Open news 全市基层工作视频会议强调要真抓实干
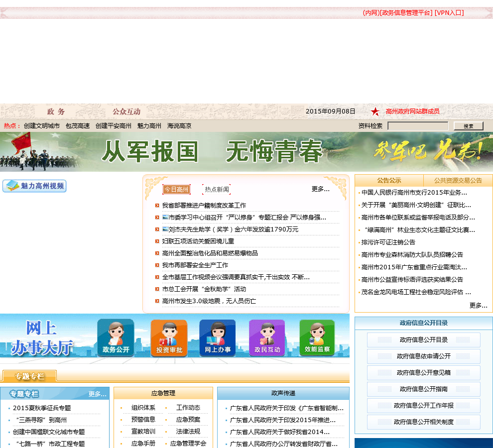Screen dimensions: 493x448 [236, 277]
